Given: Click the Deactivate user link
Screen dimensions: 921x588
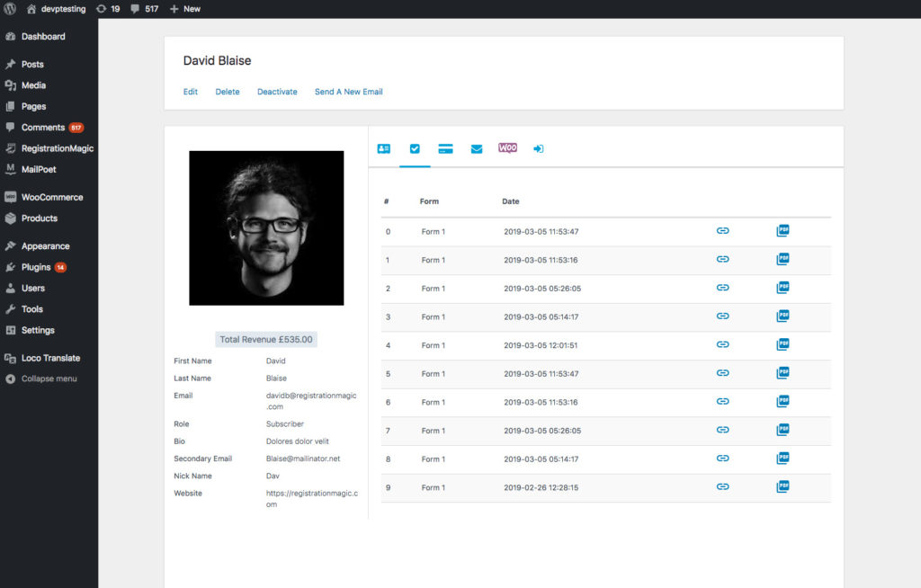Looking at the screenshot, I should tap(277, 92).
